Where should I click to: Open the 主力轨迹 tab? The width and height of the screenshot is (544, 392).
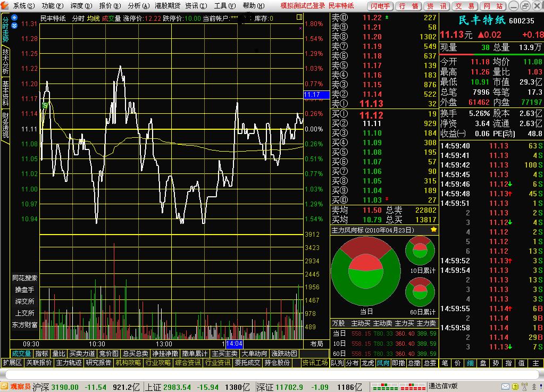point(69,363)
